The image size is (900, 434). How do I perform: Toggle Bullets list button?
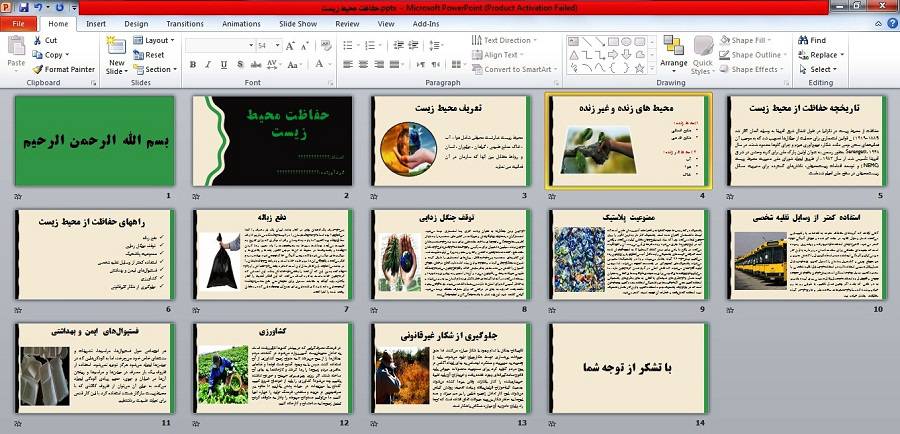point(350,45)
